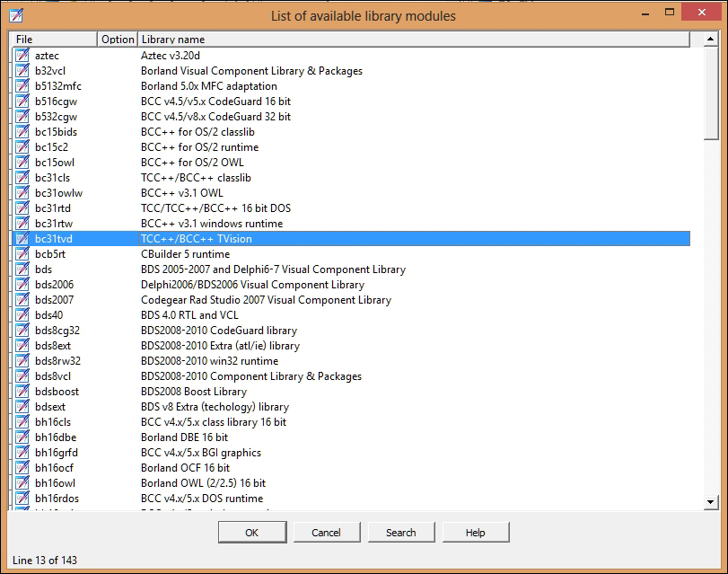Open Help for library modules
The height and width of the screenshot is (574, 728).
[476, 532]
